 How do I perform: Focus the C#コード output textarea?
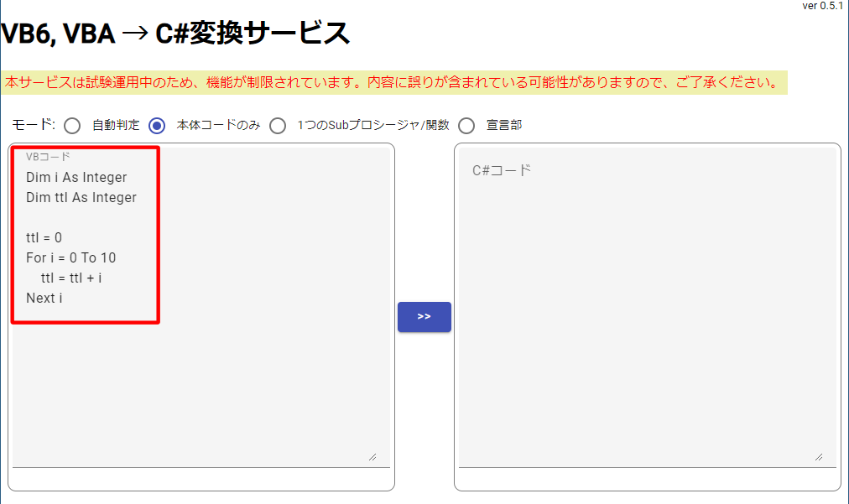648,308
